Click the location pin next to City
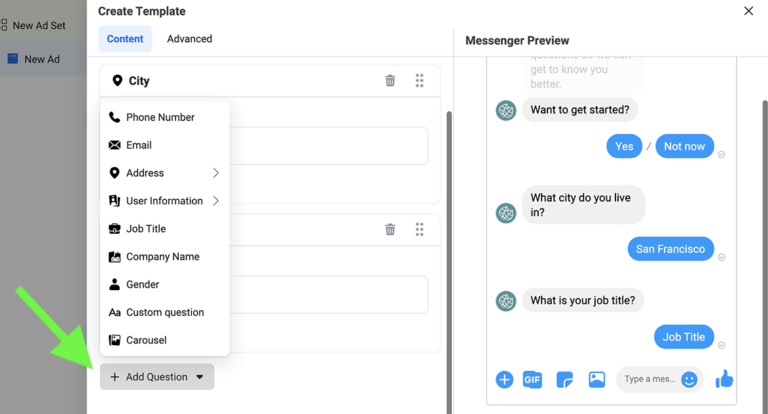The width and height of the screenshot is (768, 414). (117, 80)
